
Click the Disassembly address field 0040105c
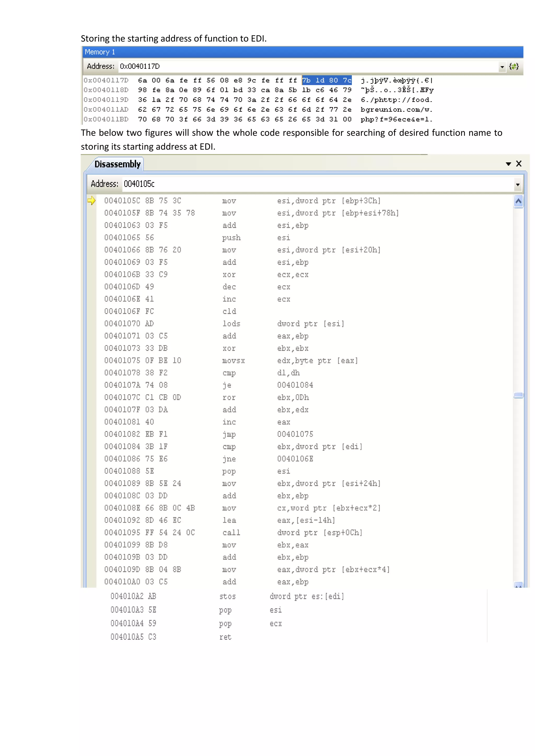(x=318, y=184)
